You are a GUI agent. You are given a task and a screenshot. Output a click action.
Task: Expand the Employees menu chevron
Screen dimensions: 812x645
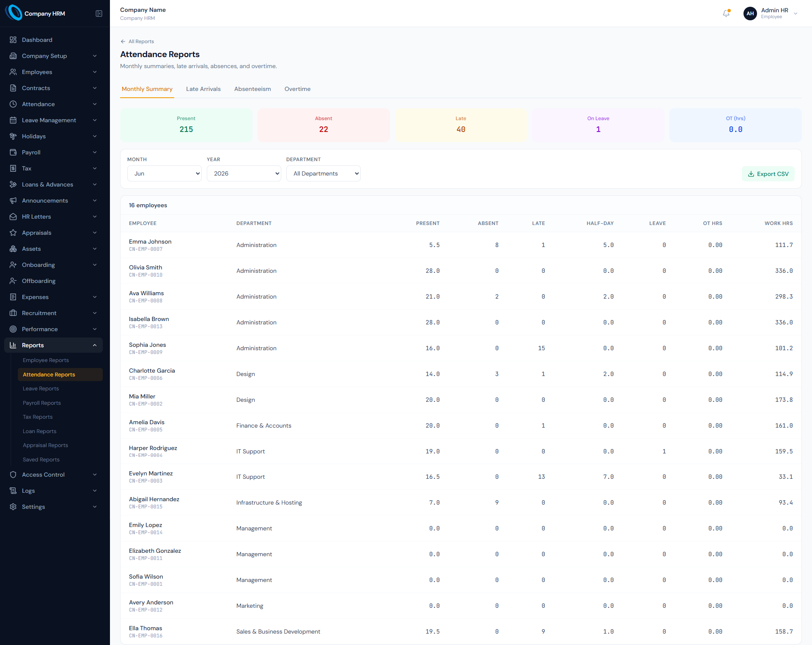[95, 72]
